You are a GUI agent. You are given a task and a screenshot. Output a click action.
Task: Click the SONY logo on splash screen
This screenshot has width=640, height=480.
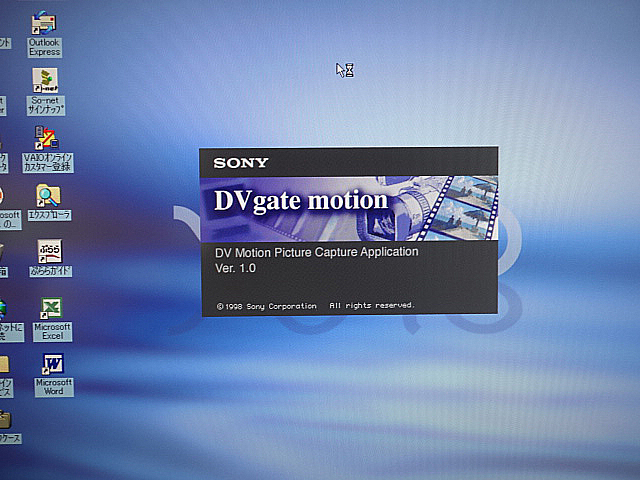(240, 162)
